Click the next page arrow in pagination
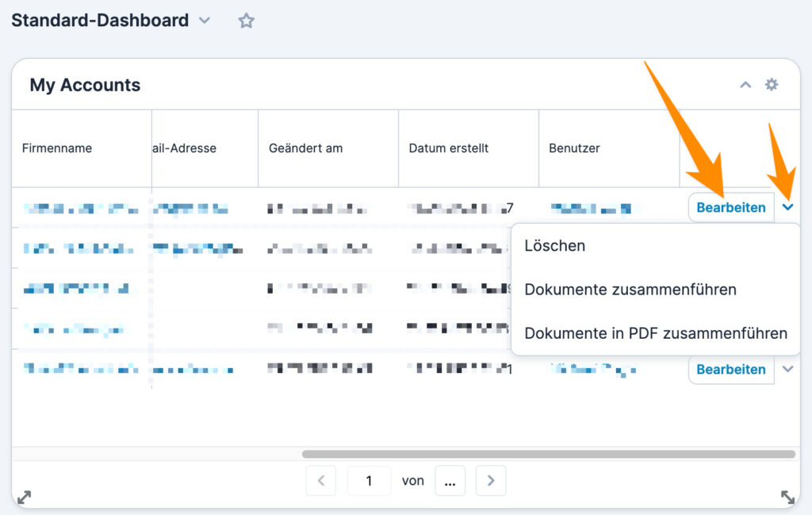Image resolution: width=812 pixels, height=515 pixels. pyautogui.click(x=491, y=480)
